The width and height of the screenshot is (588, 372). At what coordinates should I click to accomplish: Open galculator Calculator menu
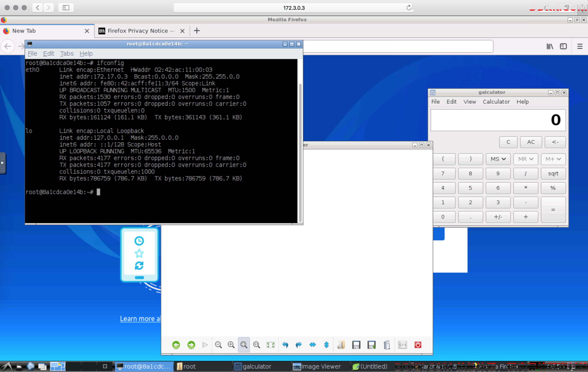coord(496,102)
